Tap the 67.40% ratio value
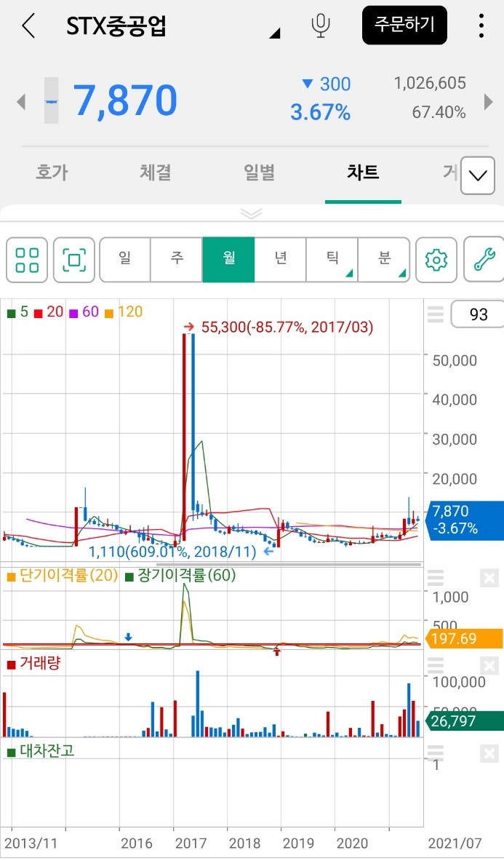The height and width of the screenshot is (861, 504). [x=439, y=113]
